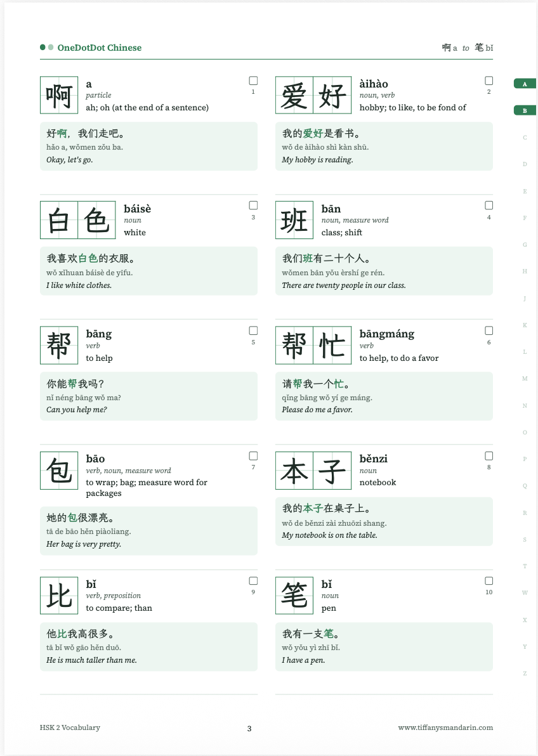Click the 忙 character box
The image size is (538, 756).
click(332, 345)
